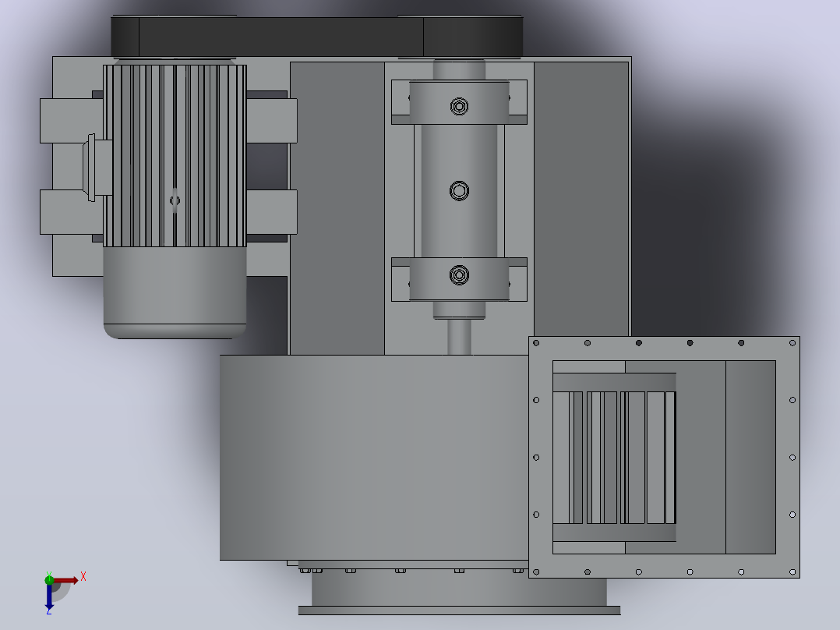This screenshot has width=840, height=630.
Task: Select the smooth motor fan cover end
Action: point(175,292)
